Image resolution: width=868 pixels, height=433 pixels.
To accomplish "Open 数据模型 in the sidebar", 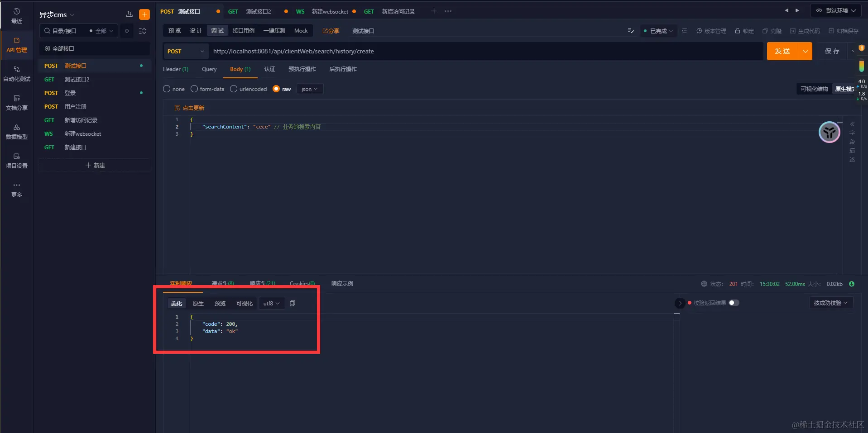I will tap(17, 132).
